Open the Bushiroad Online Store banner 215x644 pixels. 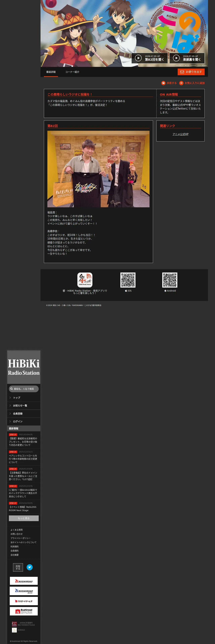[x=24, y=611]
